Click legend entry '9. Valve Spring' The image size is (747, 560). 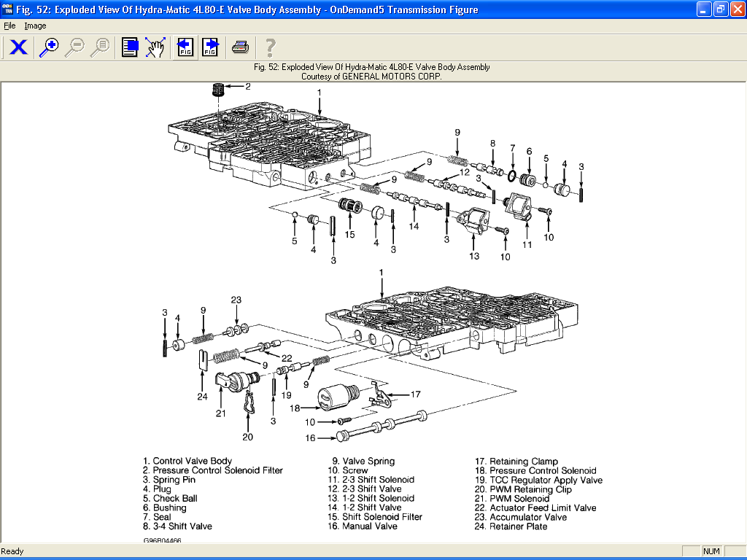[363, 461]
